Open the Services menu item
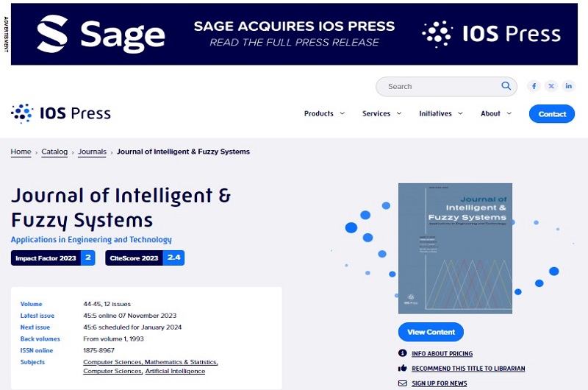588x390 pixels. click(376, 113)
